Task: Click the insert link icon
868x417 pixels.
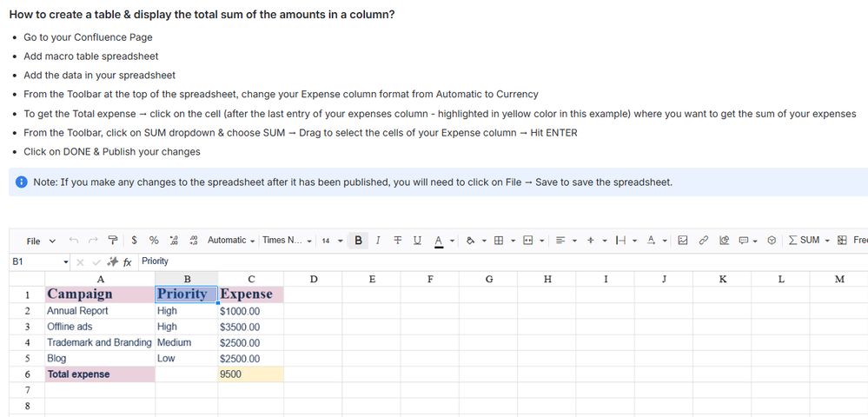Action: pyautogui.click(x=704, y=241)
